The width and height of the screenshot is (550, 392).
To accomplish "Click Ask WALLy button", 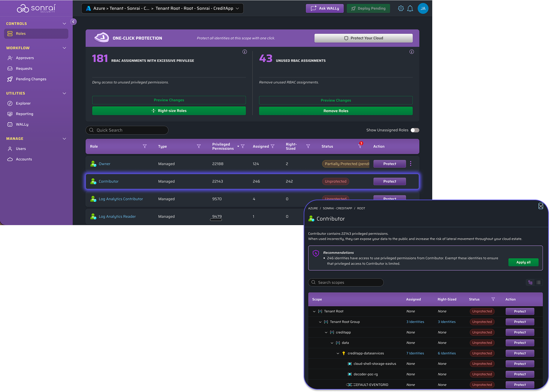I will [325, 8].
